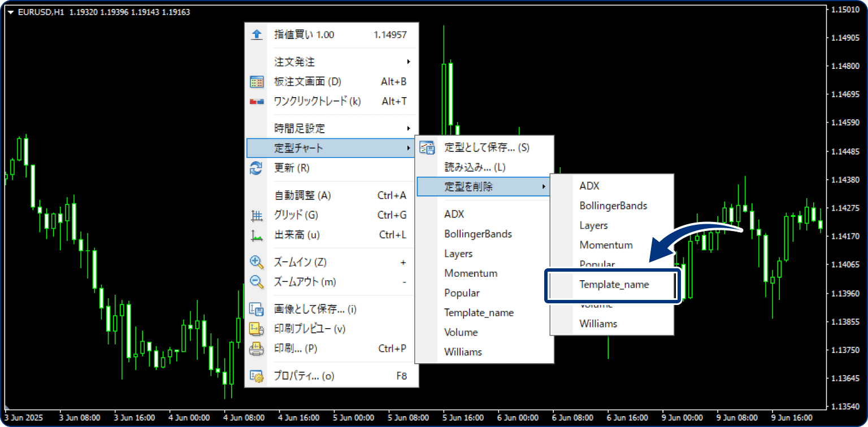Image resolution: width=868 pixels, height=427 pixels.
Task: Click the Depth of Market grid icon
Action: (x=257, y=82)
